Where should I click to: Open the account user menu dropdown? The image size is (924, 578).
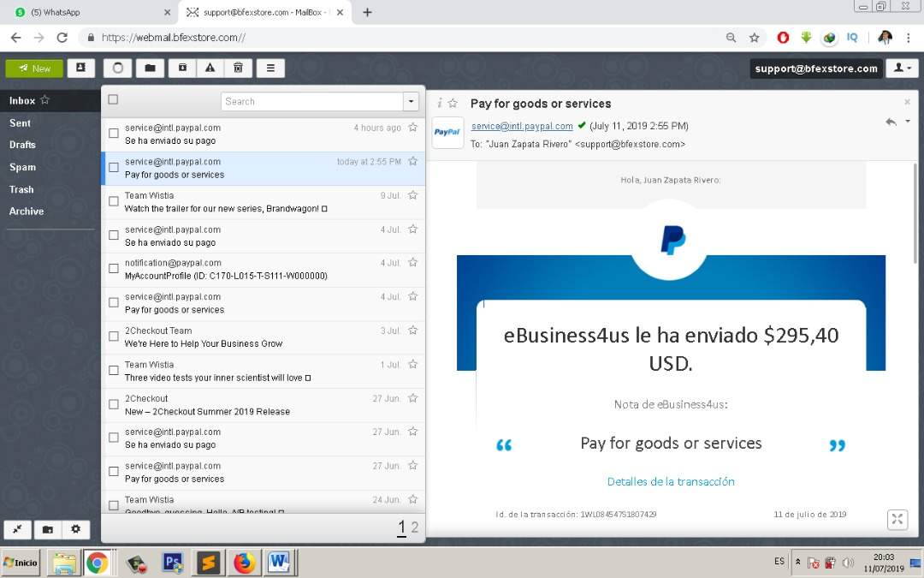pos(902,69)
